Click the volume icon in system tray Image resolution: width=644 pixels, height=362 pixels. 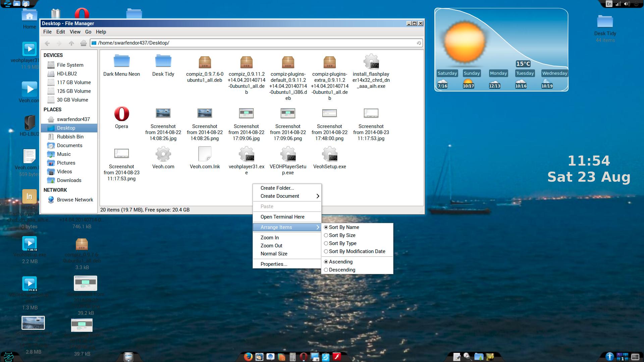[x=626, y=4]
